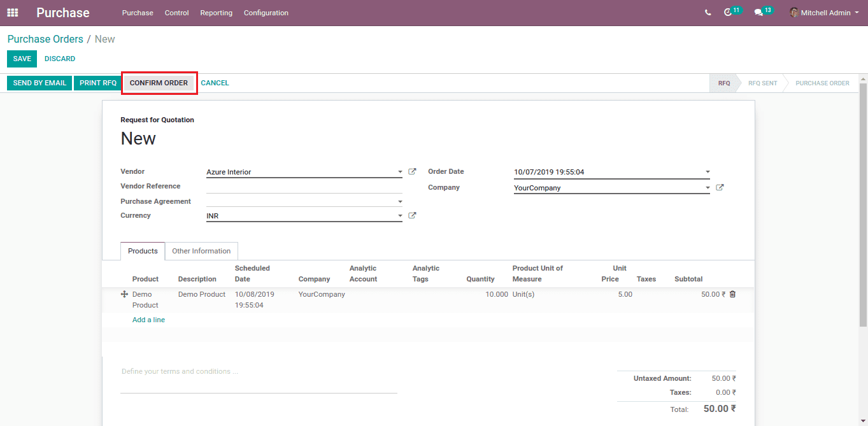Click the Taxes column header
The height and width of the screenshot is (426, 868).
(x=646, y=279)
